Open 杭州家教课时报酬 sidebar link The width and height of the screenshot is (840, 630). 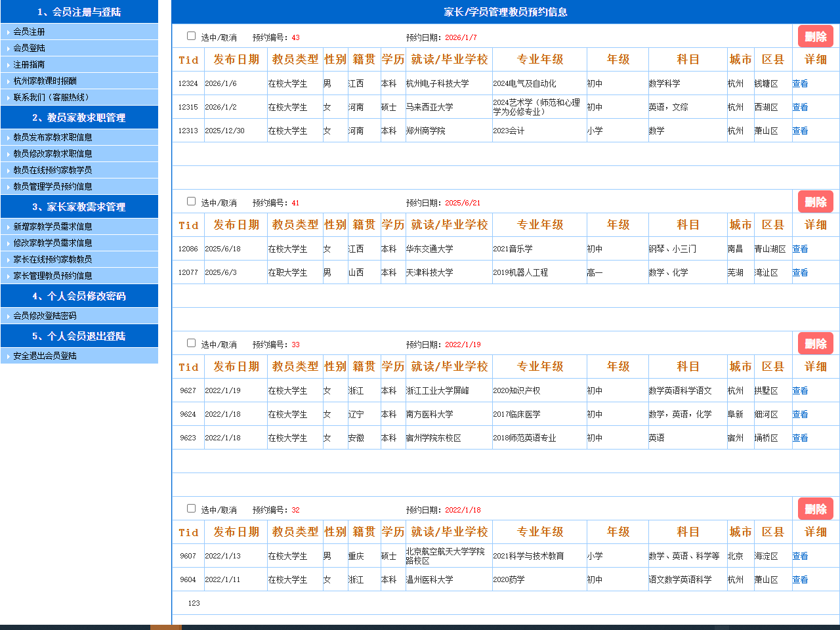pyautogui.click(x=45, y=81)
